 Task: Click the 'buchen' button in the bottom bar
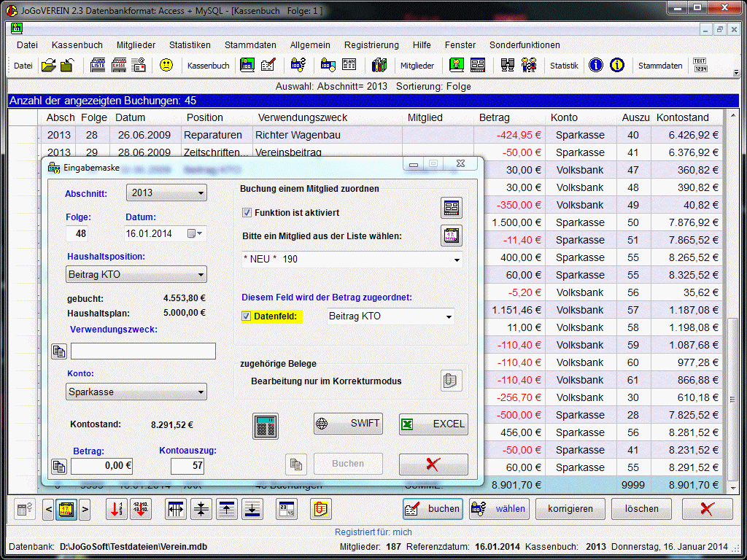tap(433, 509)
